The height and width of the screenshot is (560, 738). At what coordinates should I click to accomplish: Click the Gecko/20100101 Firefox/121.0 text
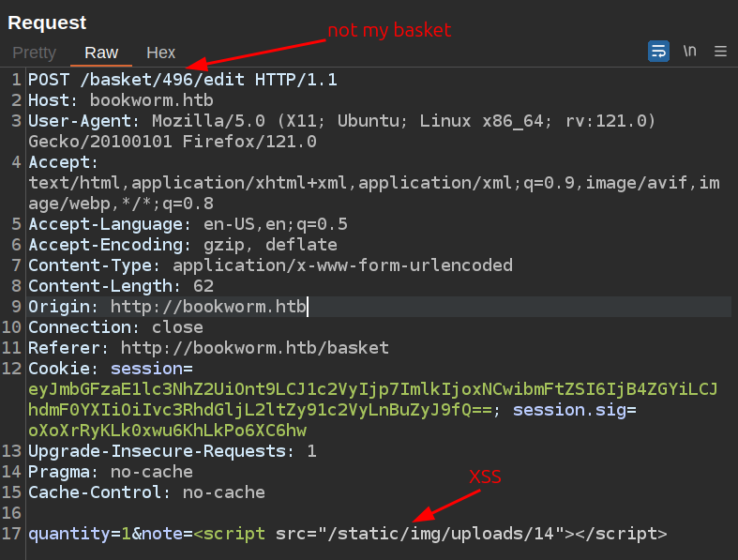[x=173, y=142]
